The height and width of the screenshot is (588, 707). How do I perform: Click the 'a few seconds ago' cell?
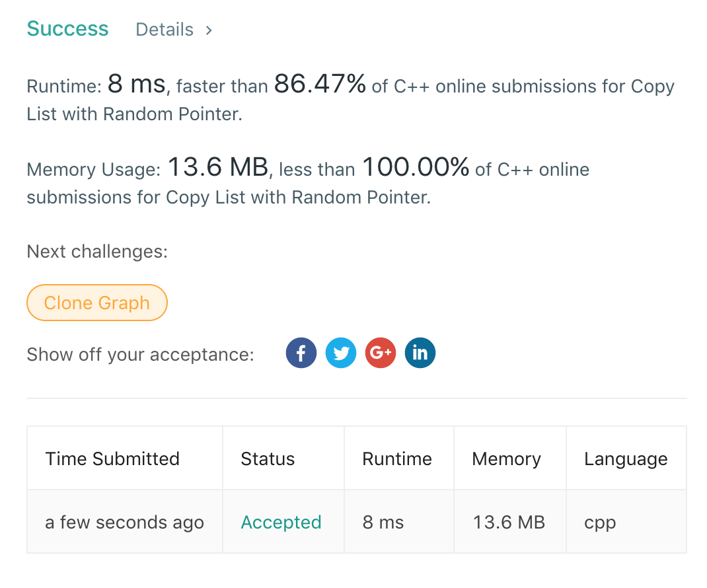pos(124,523)
